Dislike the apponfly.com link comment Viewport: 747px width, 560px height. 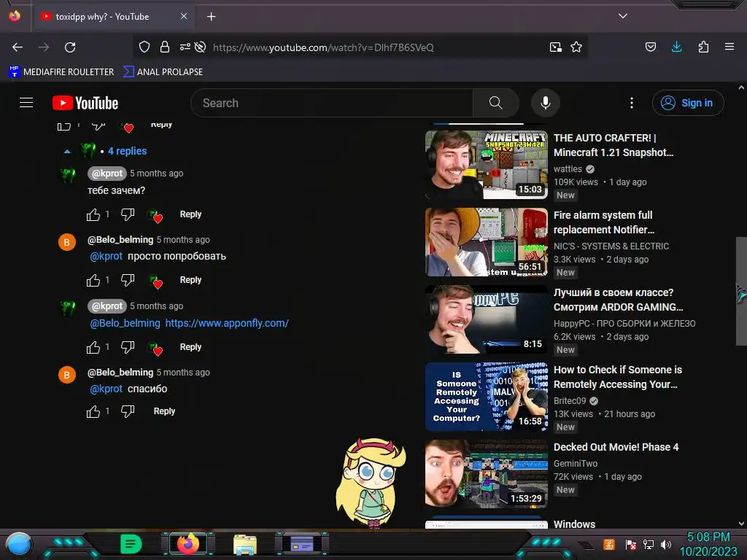128,348
